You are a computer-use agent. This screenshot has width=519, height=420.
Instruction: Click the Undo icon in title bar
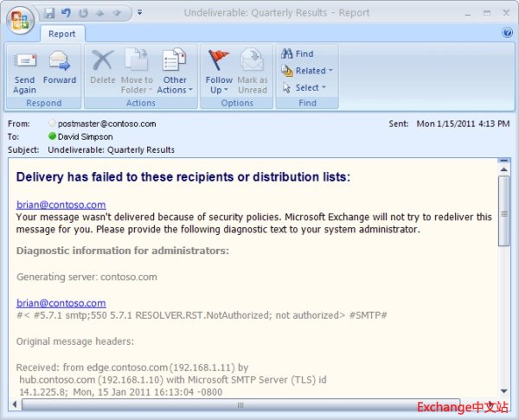[x=66, y=13]
